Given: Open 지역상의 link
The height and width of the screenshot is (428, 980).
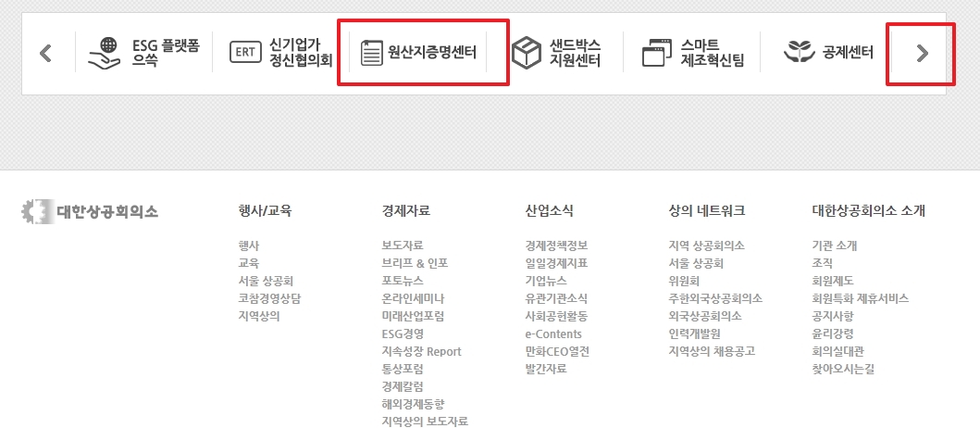Looking at the screenshot, I should [259, 316].
